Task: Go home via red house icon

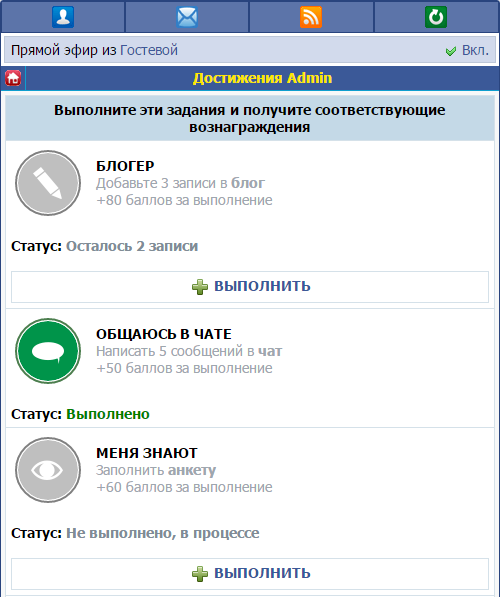Action: (x=13, y=78)
